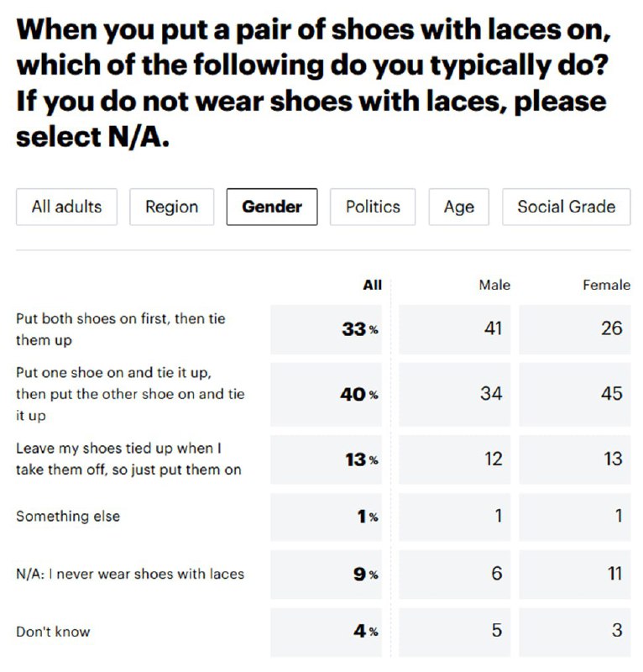The width and height of the screenshot is (643, 672).
Task: Select the 33% cell for both shoes first
Action: tap(326, 329)
